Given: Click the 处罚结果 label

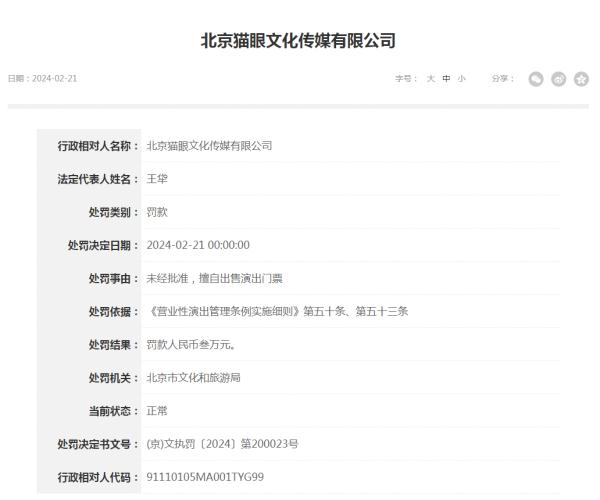Looking at the screenshot, I should (x=113, y=345).
